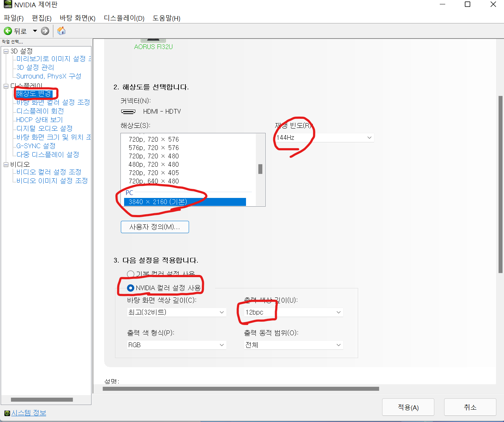This screenshot has width=504, height=422.
Task: Select G-SYNC 설정 tree item
Action: (36, 146)
